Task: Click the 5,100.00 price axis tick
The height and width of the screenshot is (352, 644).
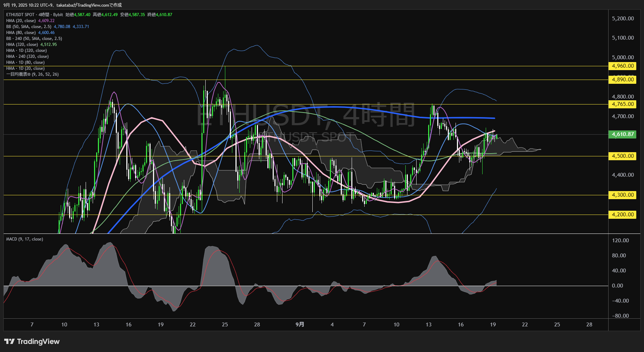Action: tap(623, 38)
